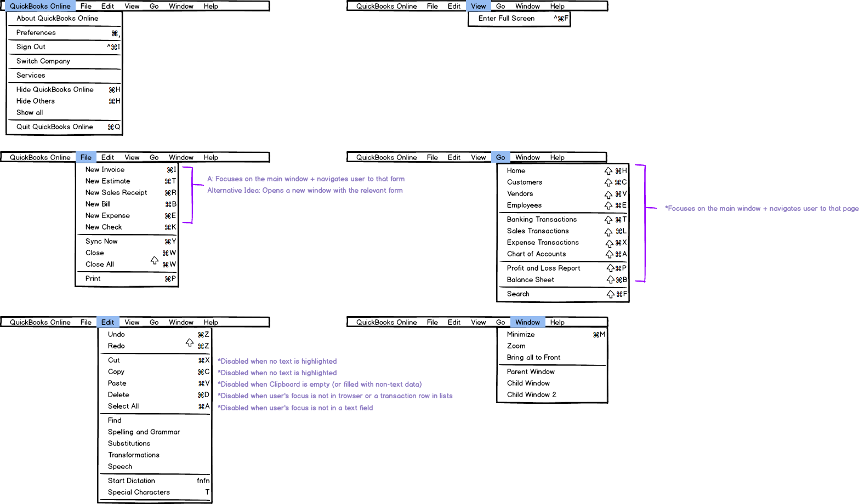Open Speech menu entry

(x=155, y=466)
